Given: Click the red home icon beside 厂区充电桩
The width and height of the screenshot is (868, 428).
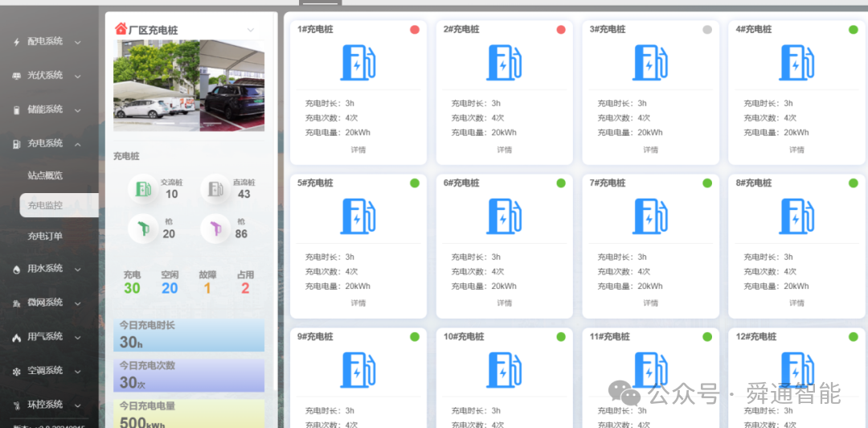Looking at the screenshot, I should (121, 28).
